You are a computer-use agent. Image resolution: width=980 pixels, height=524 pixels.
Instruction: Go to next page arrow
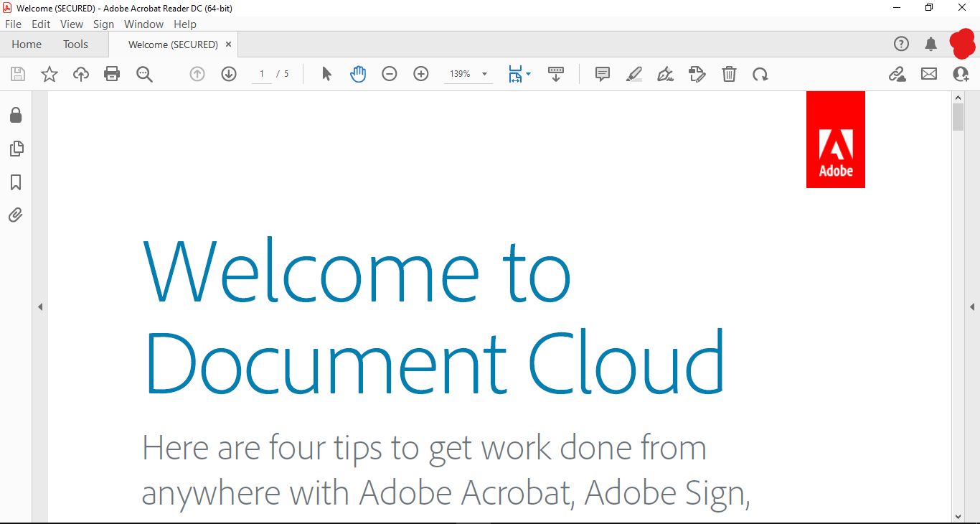[229, 74]
